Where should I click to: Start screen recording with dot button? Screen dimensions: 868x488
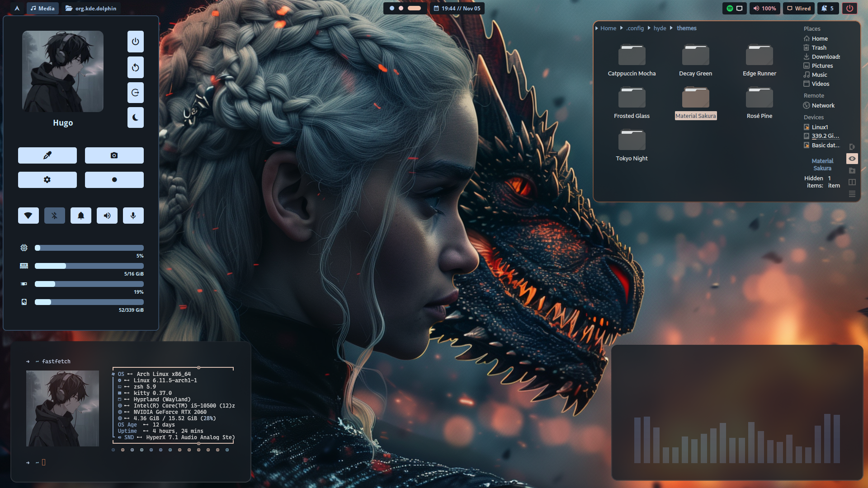[x=114, y=180]
